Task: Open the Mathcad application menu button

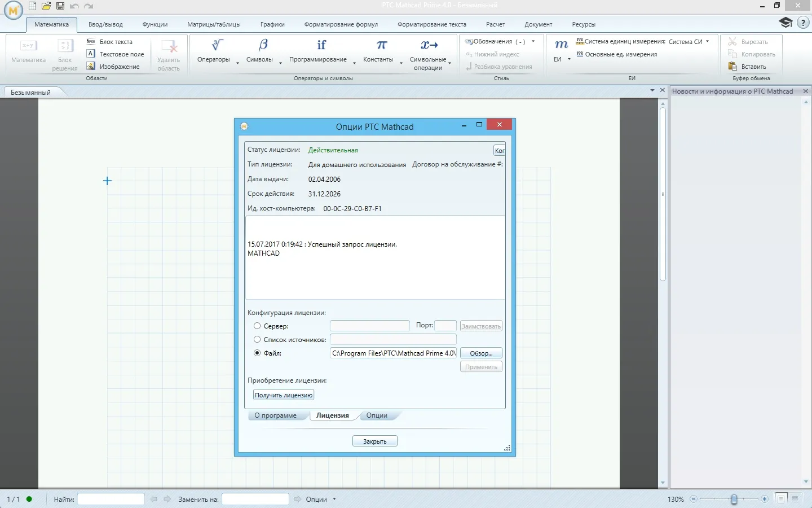Action: [13, 11]
